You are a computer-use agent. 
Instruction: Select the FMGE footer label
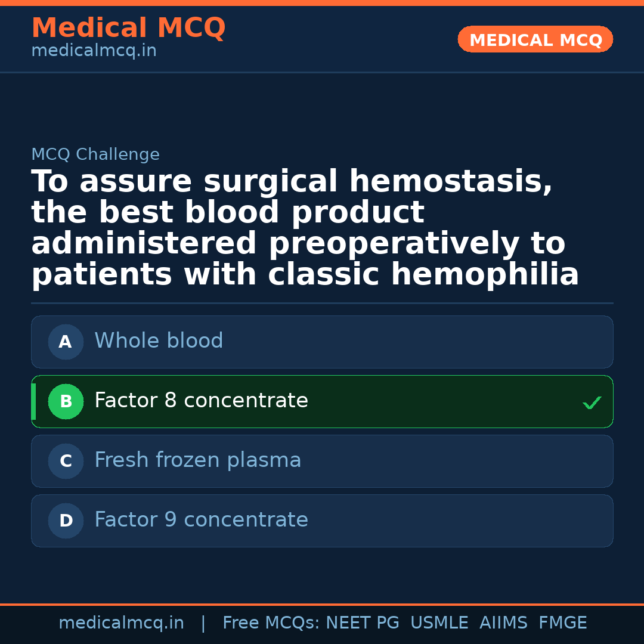pos(563,623)
